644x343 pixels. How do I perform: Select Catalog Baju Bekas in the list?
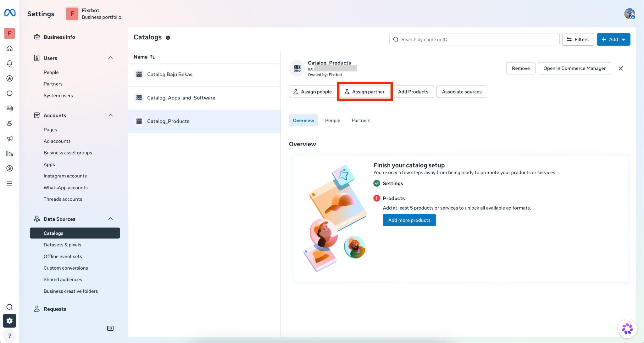(204, 75)
